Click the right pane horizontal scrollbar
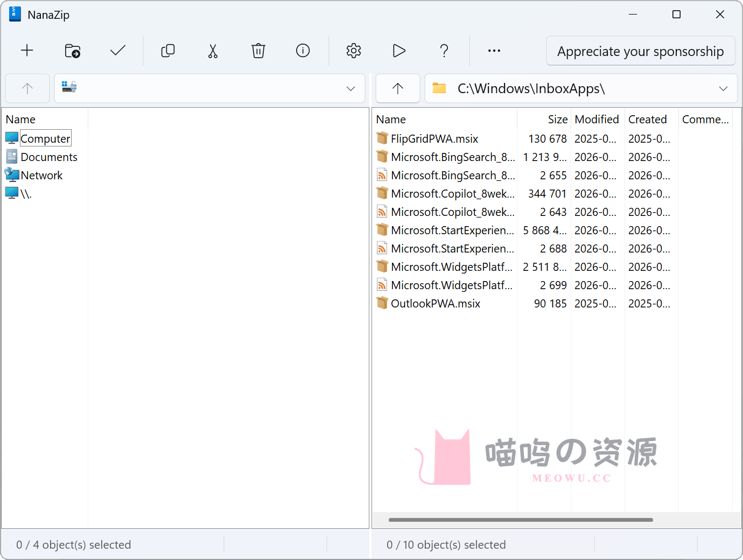This screenshot has width=743, height=560. (x=521, y=520)
